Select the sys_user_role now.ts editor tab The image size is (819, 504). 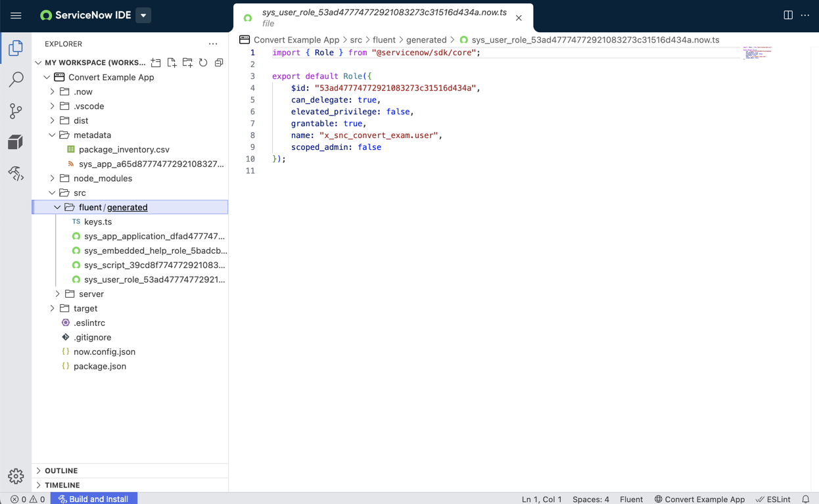[x=383, y=18]
